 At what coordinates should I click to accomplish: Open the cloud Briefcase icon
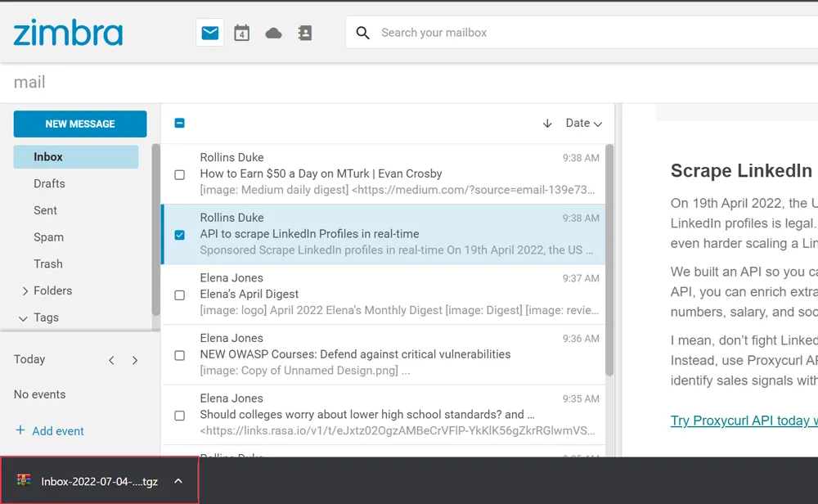coord(273,33)
